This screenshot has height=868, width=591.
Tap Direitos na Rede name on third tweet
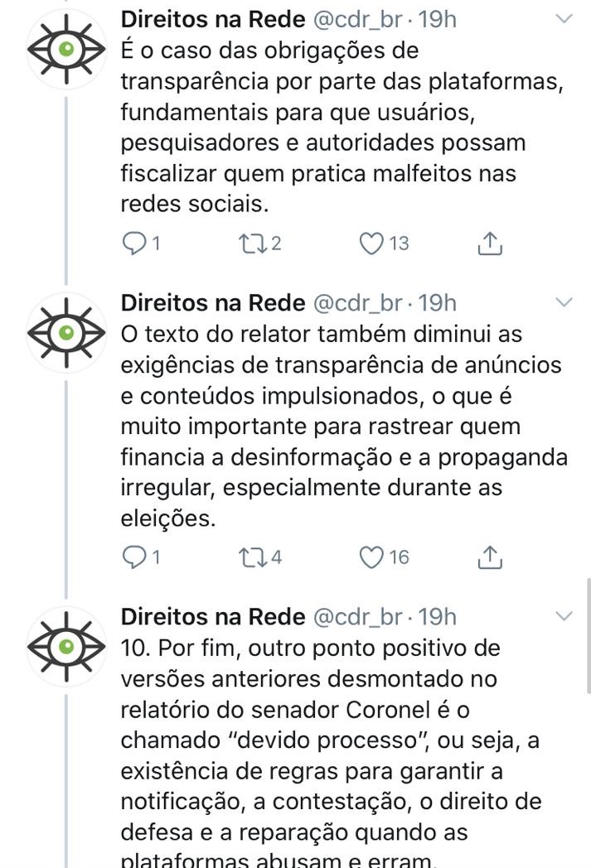pyautogui.click(x=213, y=616)
